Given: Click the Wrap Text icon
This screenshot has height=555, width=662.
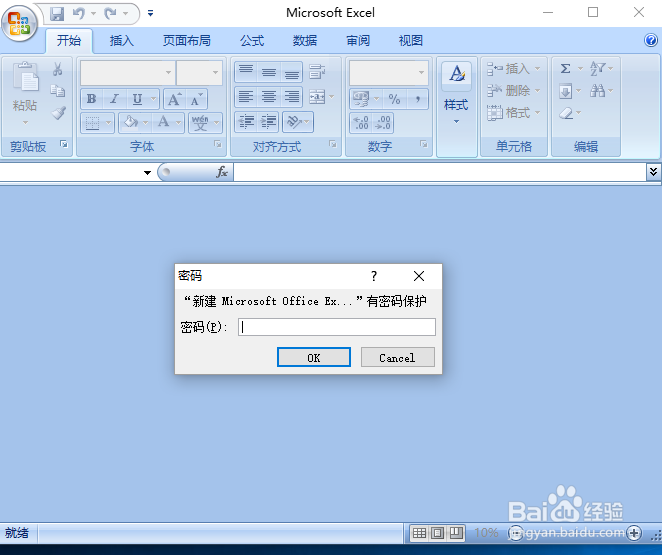Looking at the screenshot, I should [317, 72].
